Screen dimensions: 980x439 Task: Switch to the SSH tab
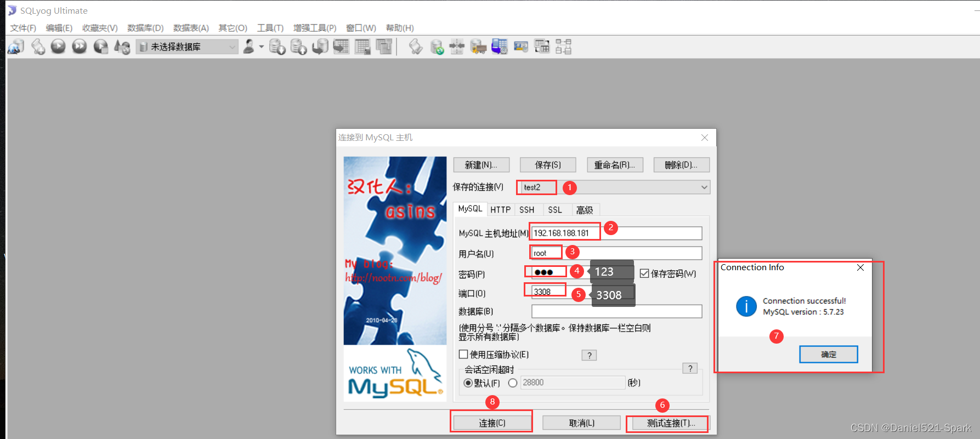(x=527, y=210)
